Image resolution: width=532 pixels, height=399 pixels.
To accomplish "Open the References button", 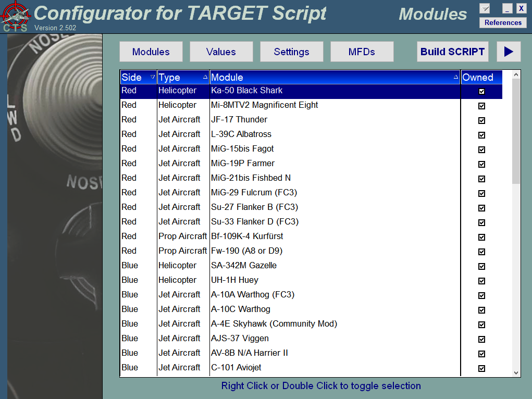I will (x=502, y=22).
